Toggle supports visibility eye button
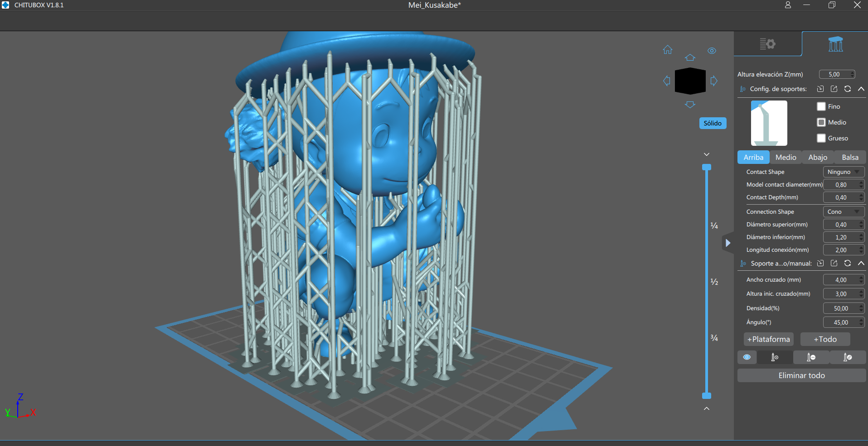The image size is (868, 446). [x=747, y=357]
